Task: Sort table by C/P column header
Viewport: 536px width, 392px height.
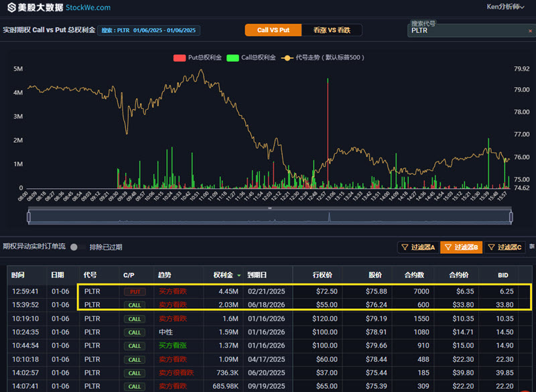Action: [x=129, y=275]
